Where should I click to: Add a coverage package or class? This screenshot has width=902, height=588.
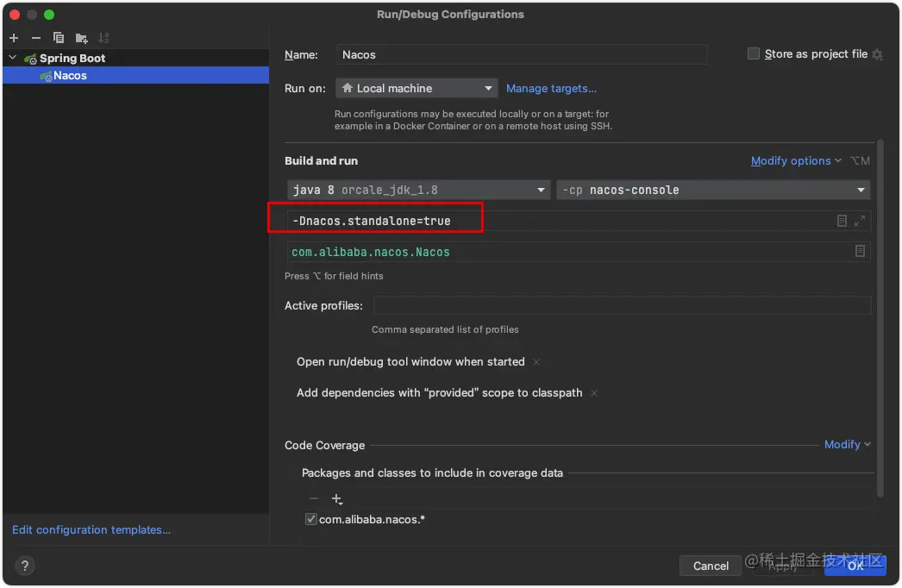coord(337,499)
